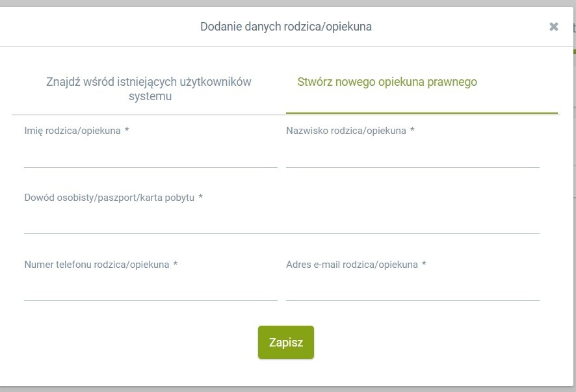Click the 'Adres e-mail rodzica/opiekuna' input field
The width and height of the screenshot is (576, 392).
413,289
